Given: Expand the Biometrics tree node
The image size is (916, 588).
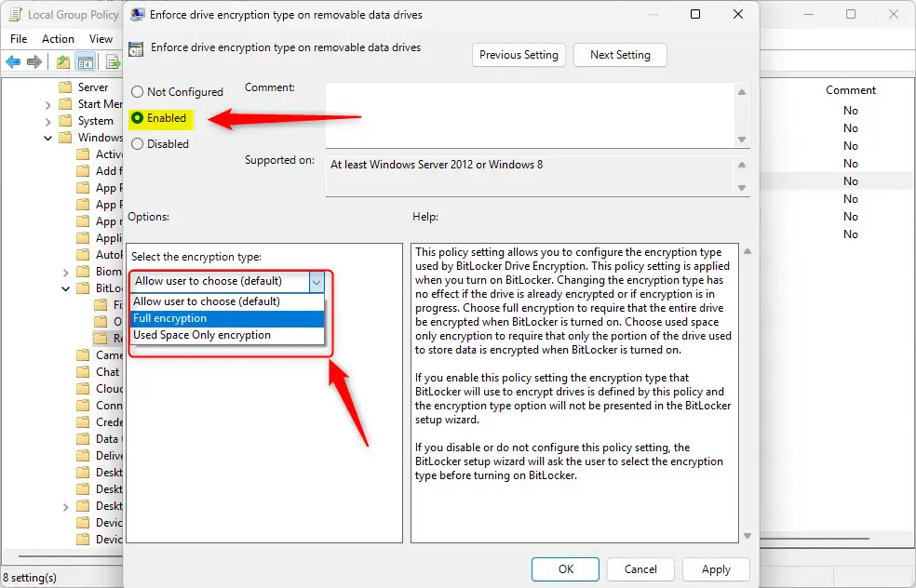Looking at the screenshot, I should pos(65,272).
